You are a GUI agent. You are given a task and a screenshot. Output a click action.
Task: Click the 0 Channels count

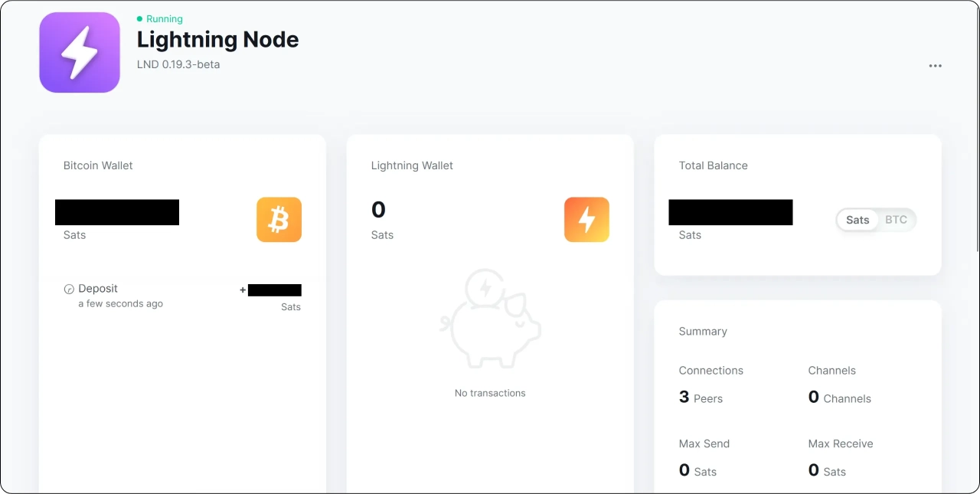839,397
